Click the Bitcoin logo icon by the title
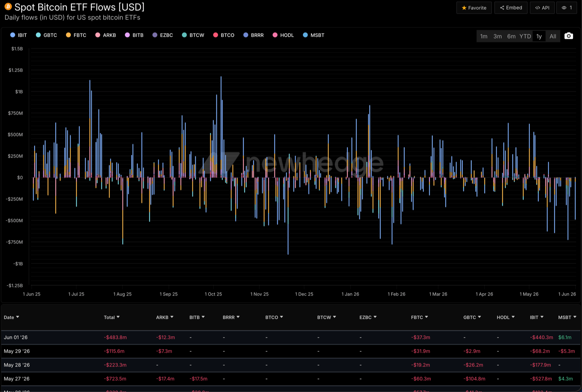The image size is (582, 392). tap(8, 7)
